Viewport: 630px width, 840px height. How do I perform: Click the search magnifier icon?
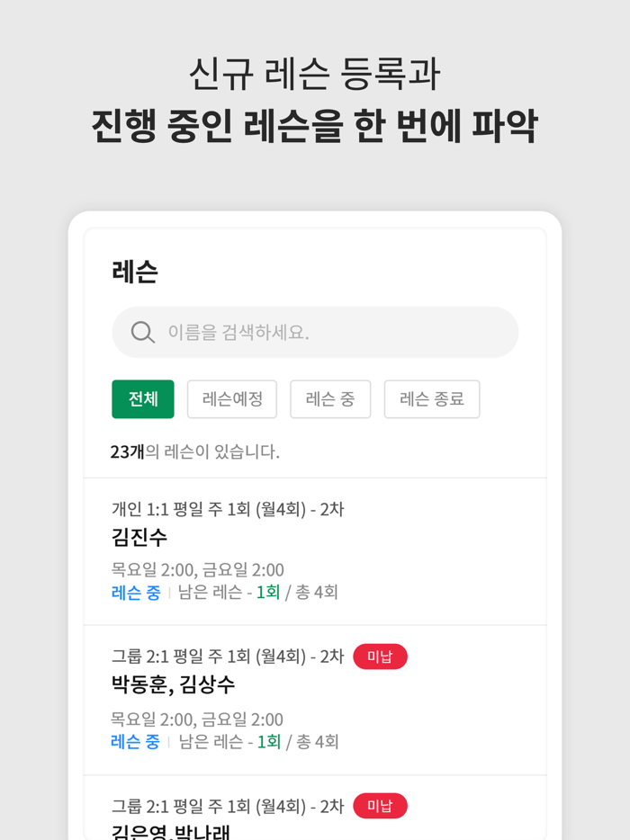(x=142, y=332)
